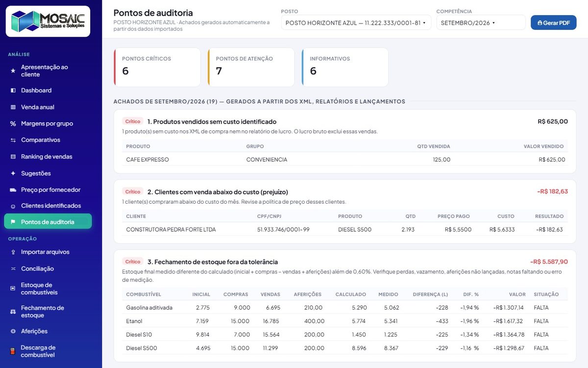Click the Ranking de vendas icon
588x368 pixels.
(13, 157)
